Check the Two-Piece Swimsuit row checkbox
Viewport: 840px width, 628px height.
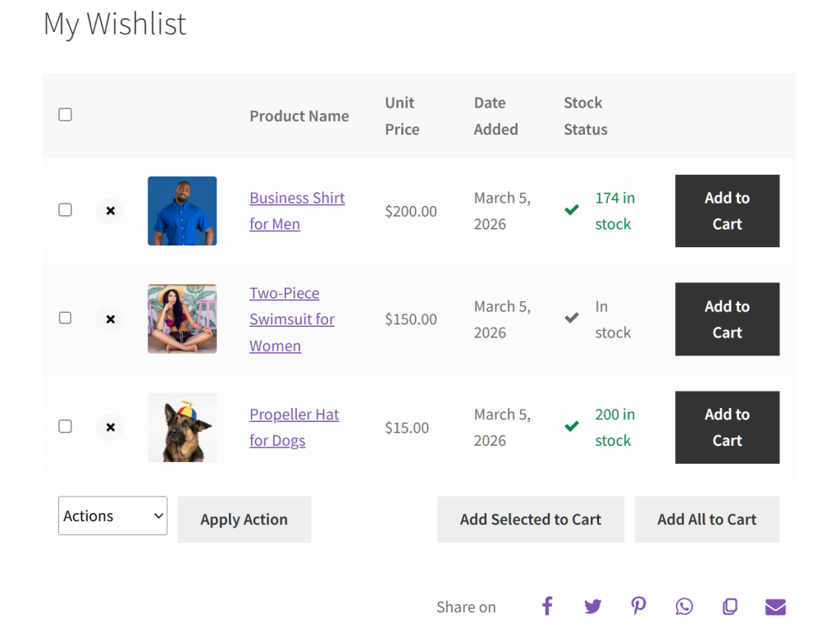[x=65, y=318]
